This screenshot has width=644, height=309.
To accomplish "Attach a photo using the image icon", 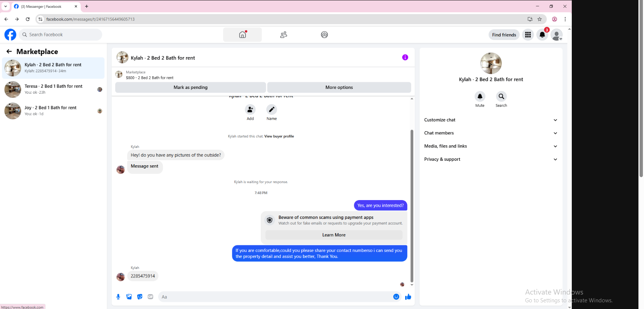I will point(129,297).
